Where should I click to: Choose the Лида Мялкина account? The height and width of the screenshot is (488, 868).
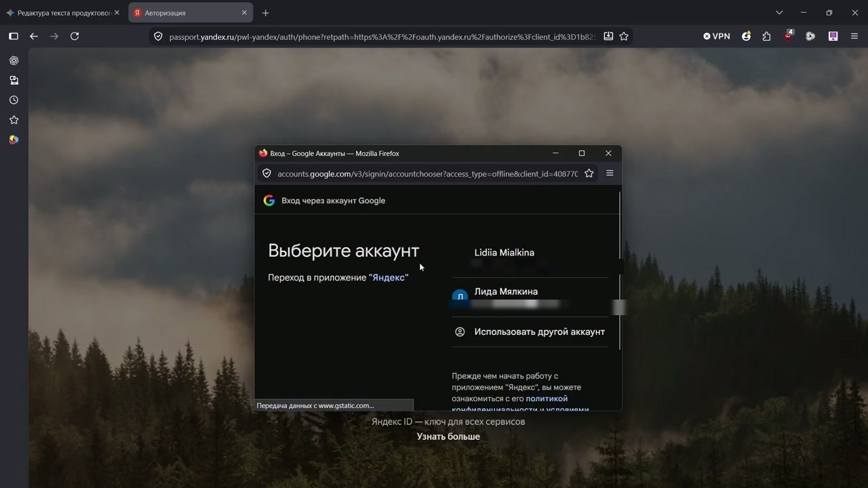click(x=530, y=297)
